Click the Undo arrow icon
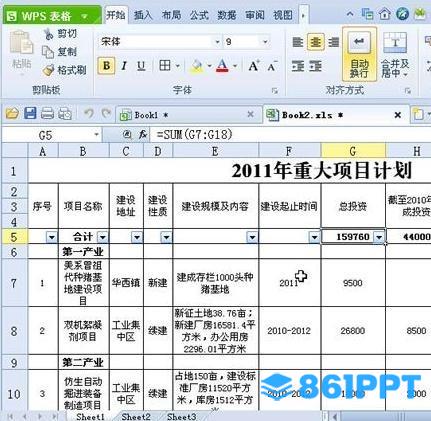The width and height of the screenshot is (431, 421). [89, 113]
